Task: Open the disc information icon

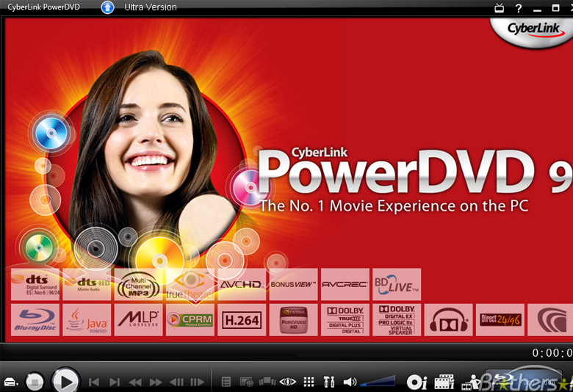Action: (417, 382)
